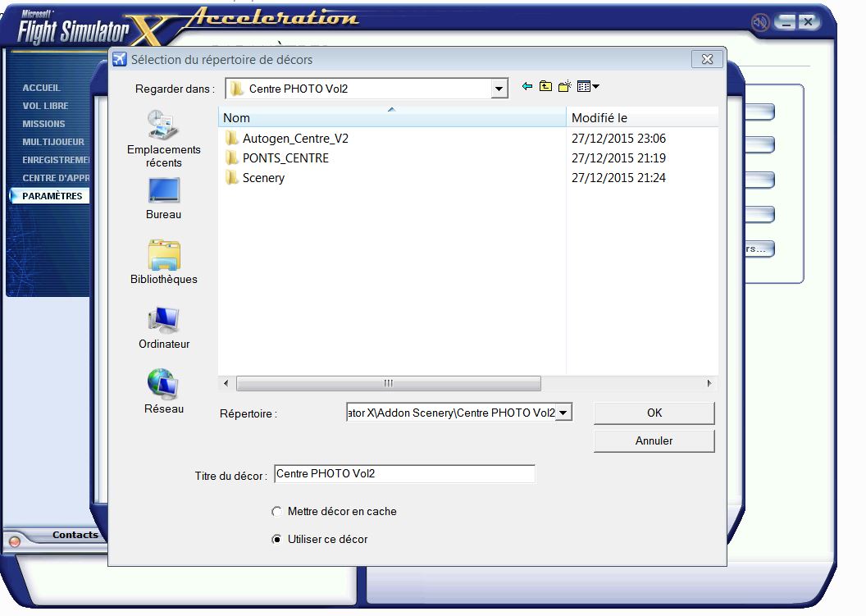Open MULTIJOUEUR in Flight Simulator menu
This screenshot has width=866, height=616.
click(53, 142)
